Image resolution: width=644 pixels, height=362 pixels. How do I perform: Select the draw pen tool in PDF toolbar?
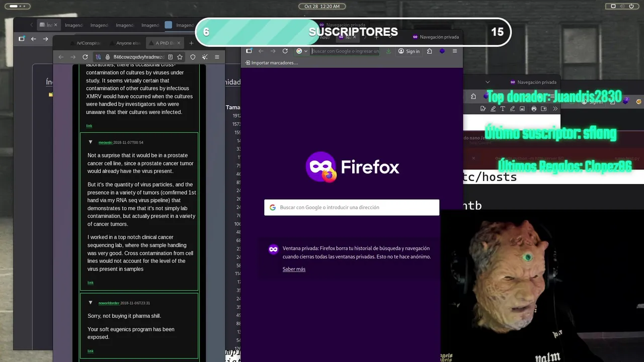coord(512,109)
